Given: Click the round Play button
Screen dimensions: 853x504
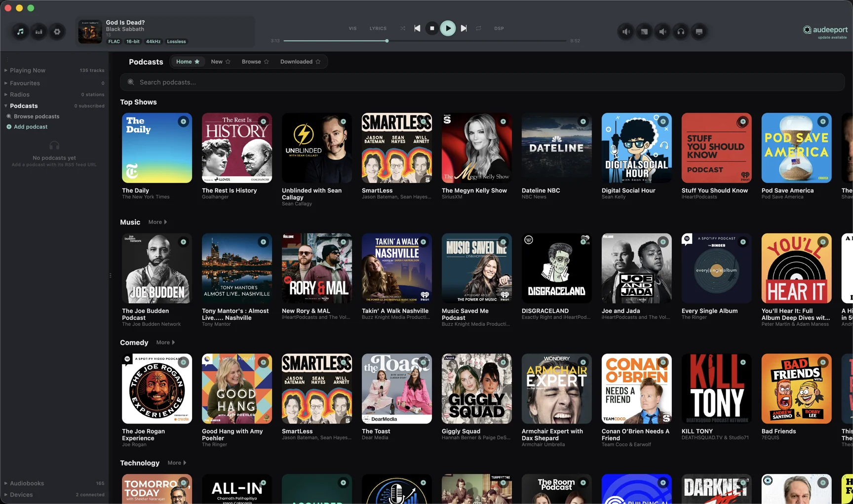Looking at the screenshot, I should [x=448, y=28].
